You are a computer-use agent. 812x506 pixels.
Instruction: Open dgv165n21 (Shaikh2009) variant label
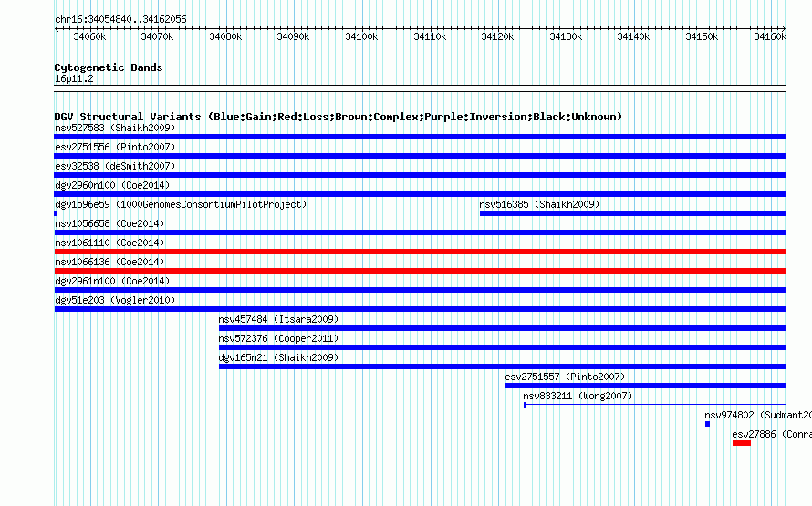pos(278,357)
